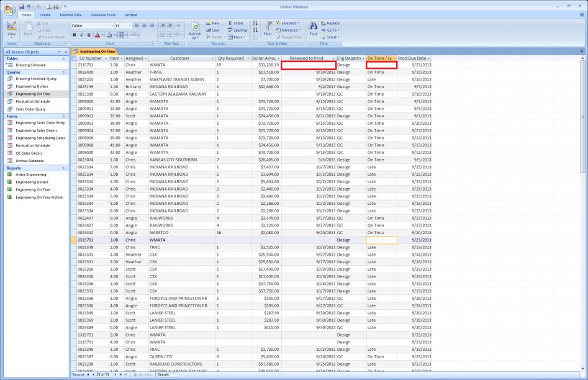Viewport: 588px width, 380px height.
Task: Click the Save icon in Quick Access Toolbar
Action: 21,7
